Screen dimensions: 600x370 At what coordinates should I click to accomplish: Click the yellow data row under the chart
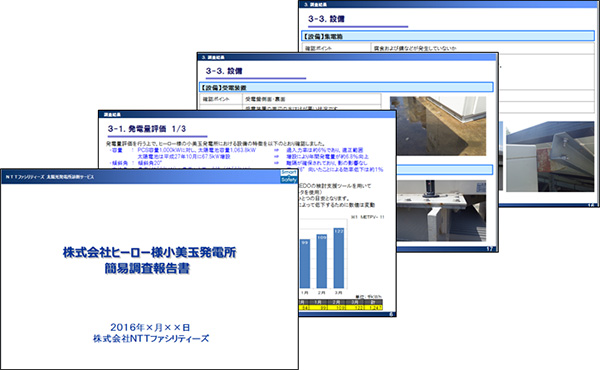coord(341,307)
